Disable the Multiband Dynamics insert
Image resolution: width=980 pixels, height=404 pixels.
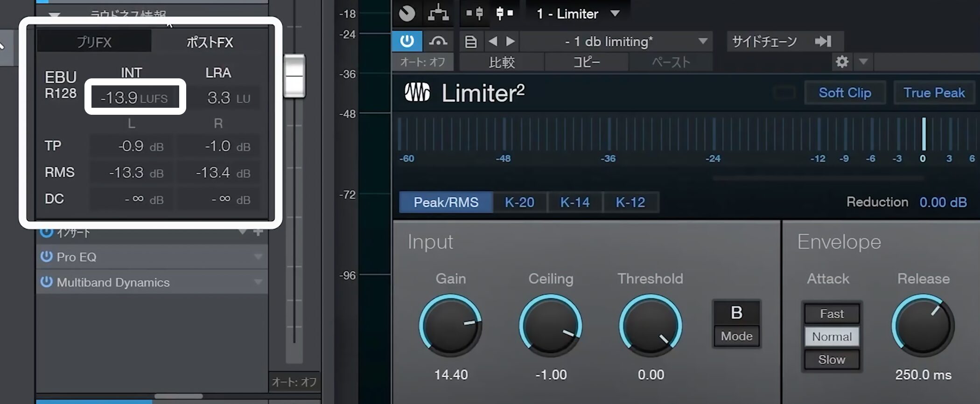click(46, 282)
